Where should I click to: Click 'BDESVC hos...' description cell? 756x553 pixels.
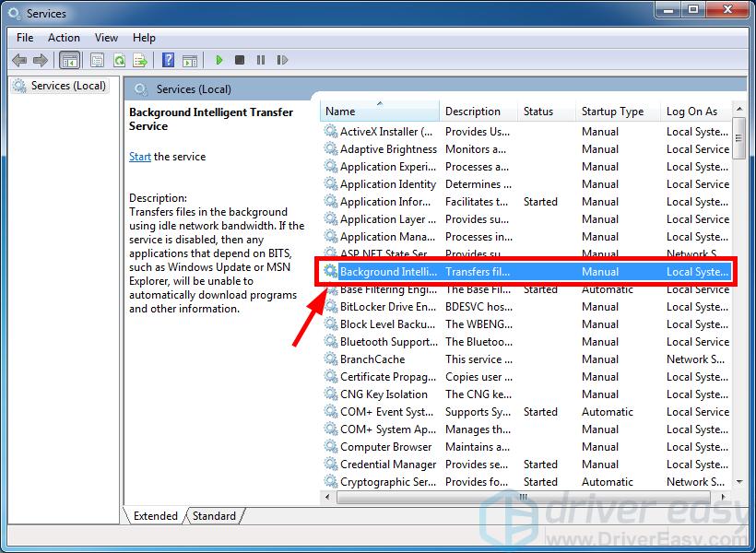coord(478,307)
